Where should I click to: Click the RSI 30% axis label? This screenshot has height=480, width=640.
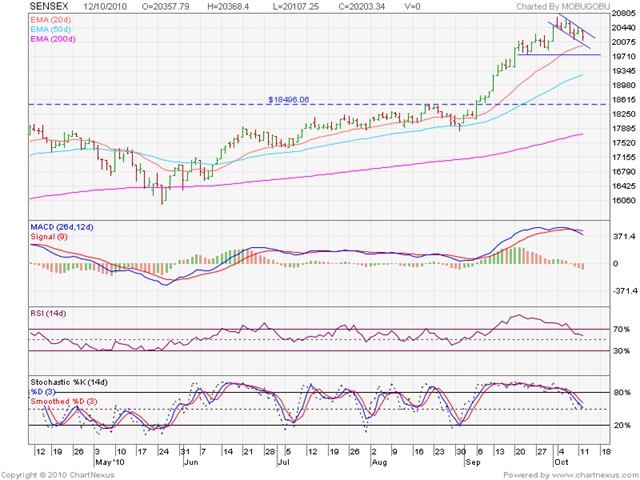[622, 351]
